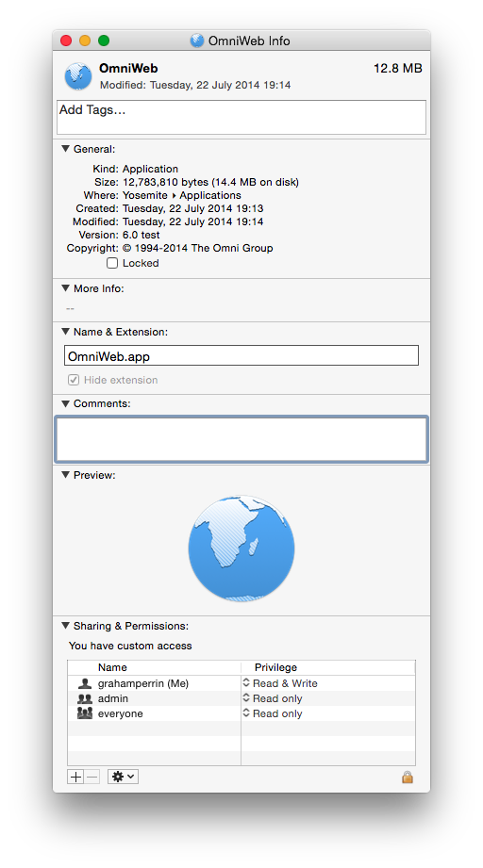Click the 12.8 MB size text
Image resolution: width=483 pixels, height=868 pixels.
(x=398, y=69)
